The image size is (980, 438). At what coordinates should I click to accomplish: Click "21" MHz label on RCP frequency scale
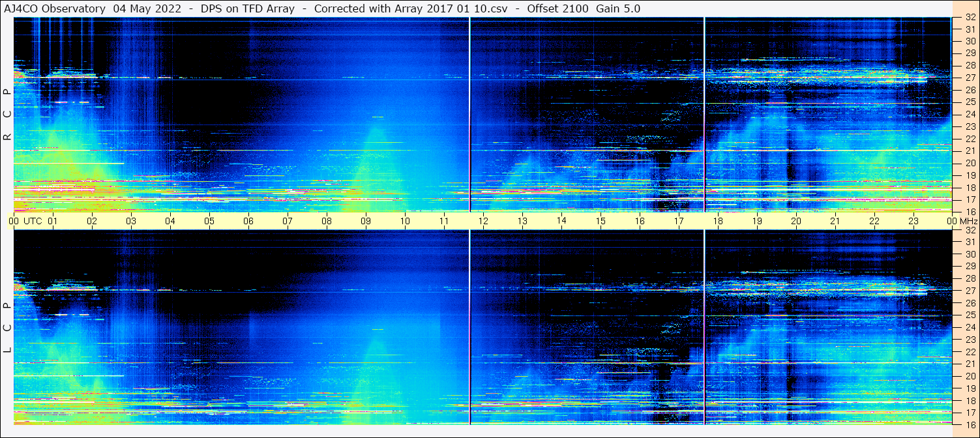click(970, 151)
